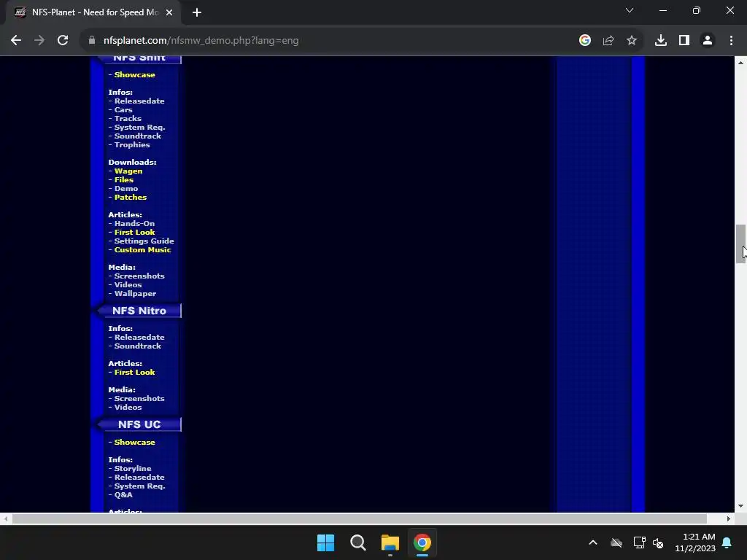
Task: Open Chrome's three-dot menu
Action: [x=731, y=41]
